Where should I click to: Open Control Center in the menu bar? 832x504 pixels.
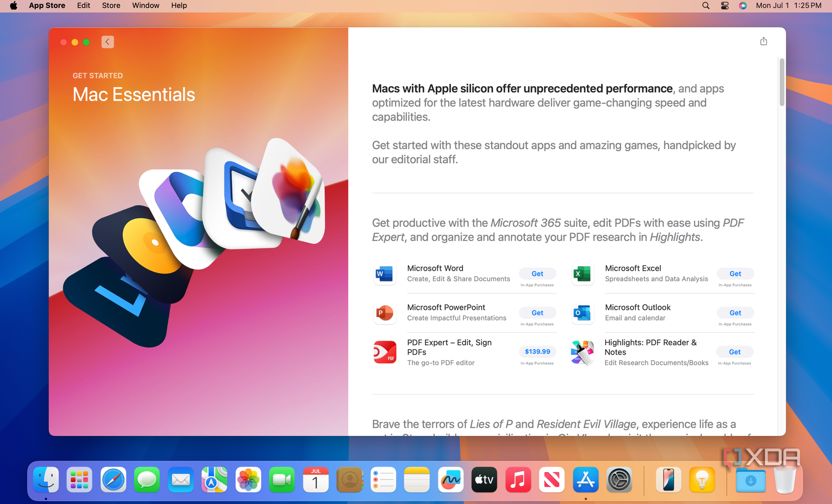pyautogui.click(x=724, y=6)
